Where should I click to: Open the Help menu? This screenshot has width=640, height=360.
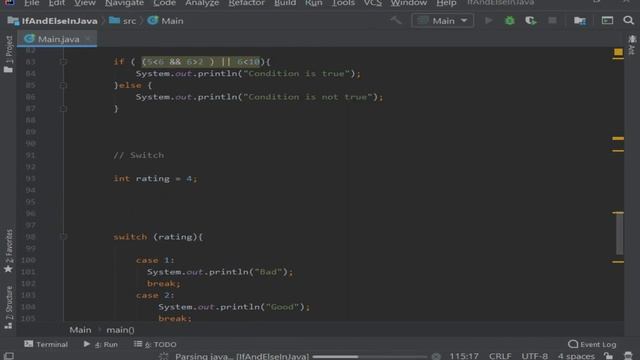[x=446, y=3]
